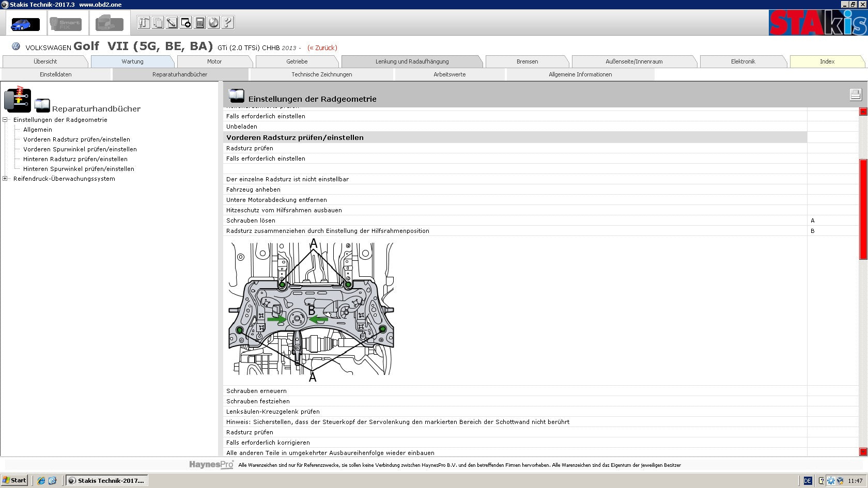Click the book icon beside Reparaturhandbücher heading
Image resolution: width=868 pixels, height=488 pixels.
(42, 105)
